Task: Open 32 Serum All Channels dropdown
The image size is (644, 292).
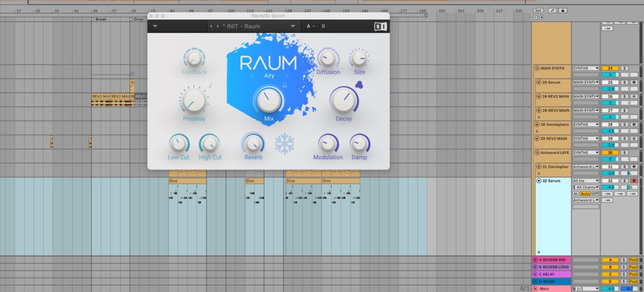Action: click(586, 187)
